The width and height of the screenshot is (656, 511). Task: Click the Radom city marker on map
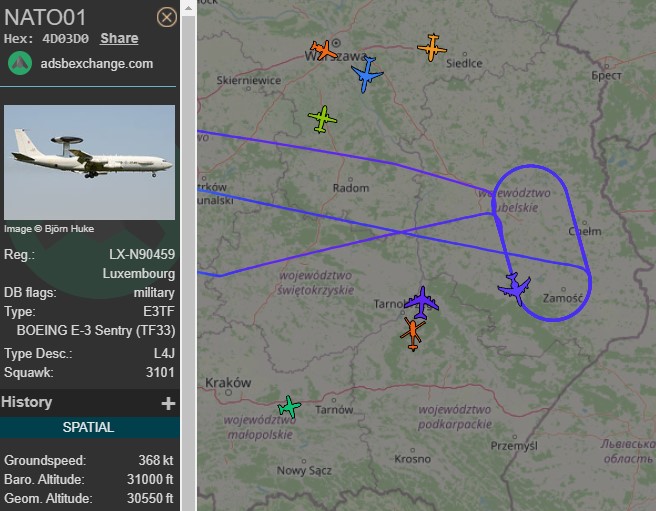pyautogui.click(x=351, y=180)
